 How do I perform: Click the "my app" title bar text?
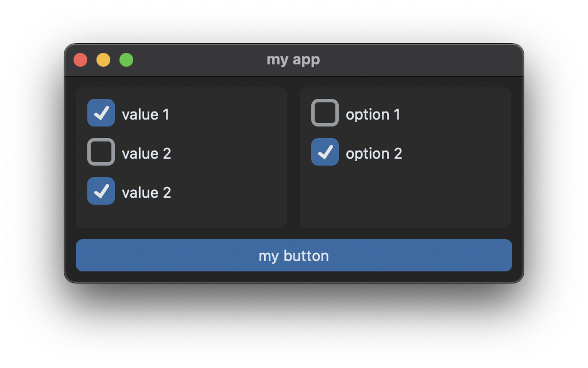[294, 59]
